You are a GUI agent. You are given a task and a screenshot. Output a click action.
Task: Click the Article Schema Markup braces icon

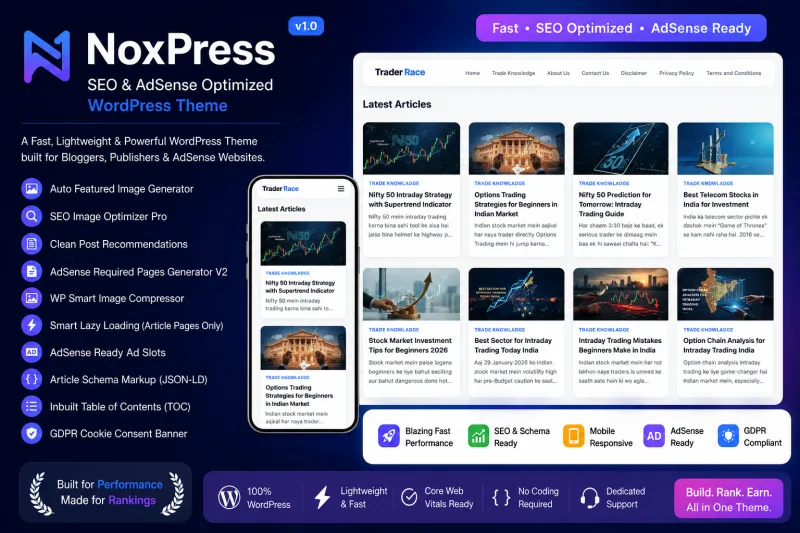point(32,379)
